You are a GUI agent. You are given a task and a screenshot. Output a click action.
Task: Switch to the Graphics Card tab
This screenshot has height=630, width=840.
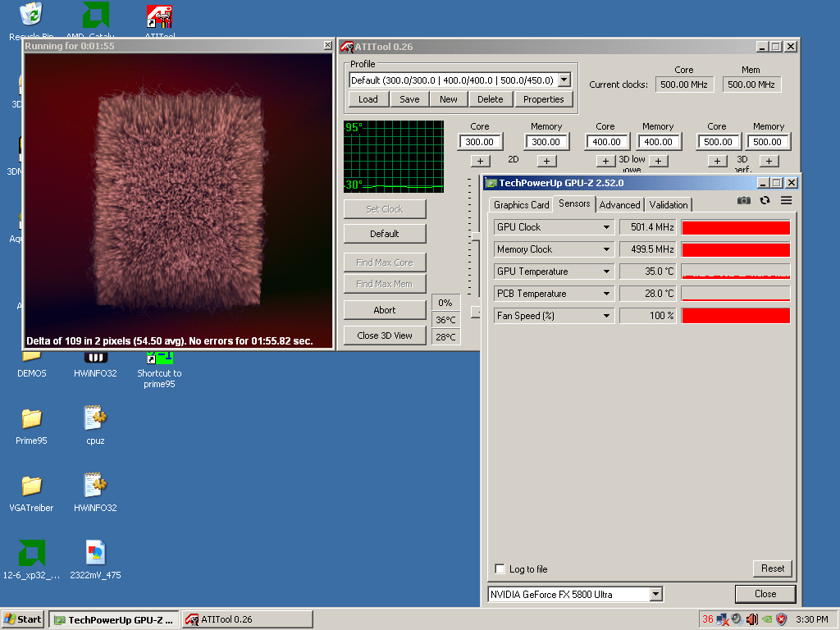click(x=521, y=204)
